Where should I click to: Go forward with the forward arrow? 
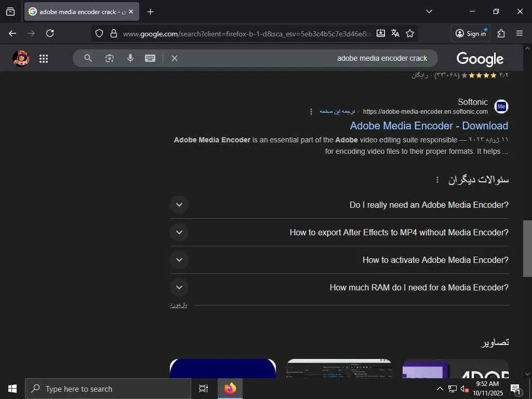click(31, 33)
